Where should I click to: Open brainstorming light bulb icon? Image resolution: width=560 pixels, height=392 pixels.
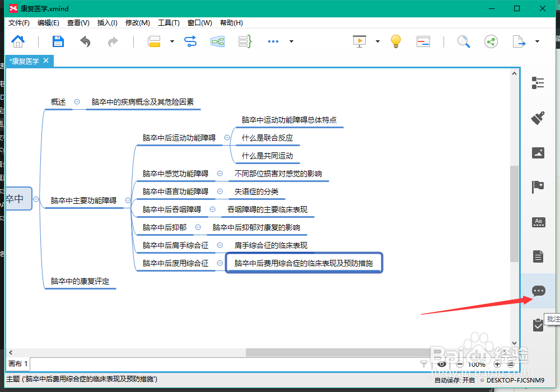(x=396, y=41)
